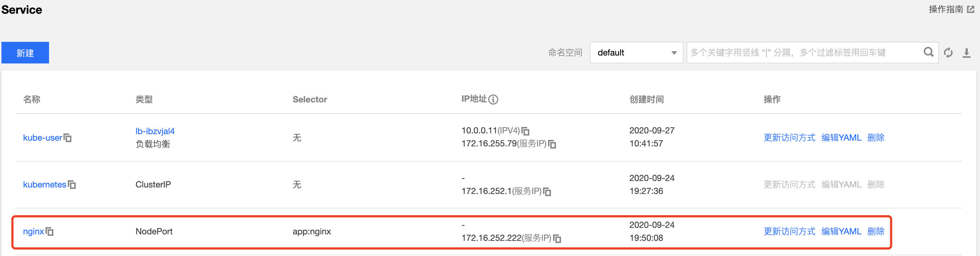This screenshot has height=256, width=980.
Task: Open the lb-ibzvjal4 load balancer link
Action: [155, 131]
